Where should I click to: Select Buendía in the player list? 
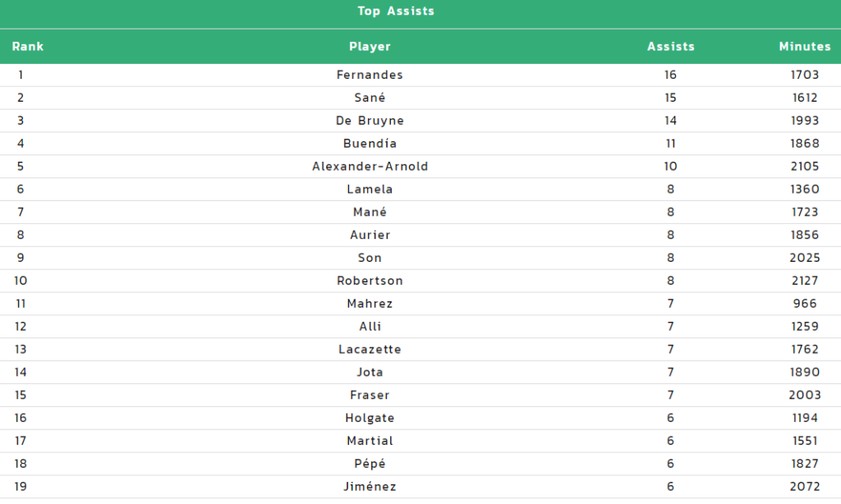[370, 144]
